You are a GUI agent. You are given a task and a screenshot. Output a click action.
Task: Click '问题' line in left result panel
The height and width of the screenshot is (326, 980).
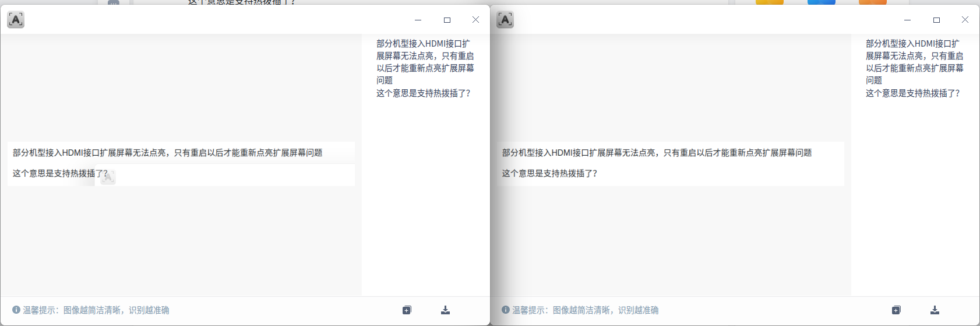pyautogui.click(x=385, y=80)
